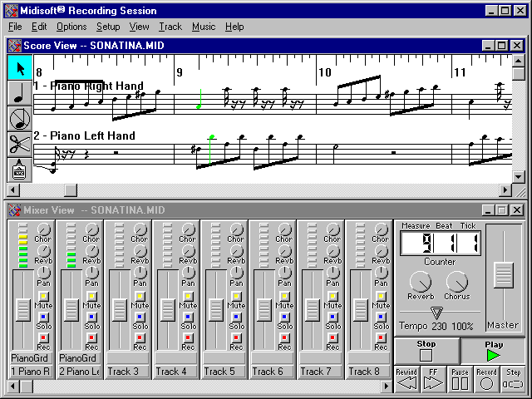Click the Rewind transport button
Screen dimensions: 532x399
tap(406, 379)
